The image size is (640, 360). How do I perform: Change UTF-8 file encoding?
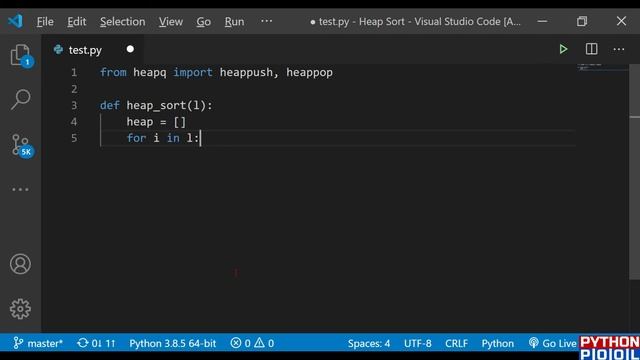click(x=418, y=343)
